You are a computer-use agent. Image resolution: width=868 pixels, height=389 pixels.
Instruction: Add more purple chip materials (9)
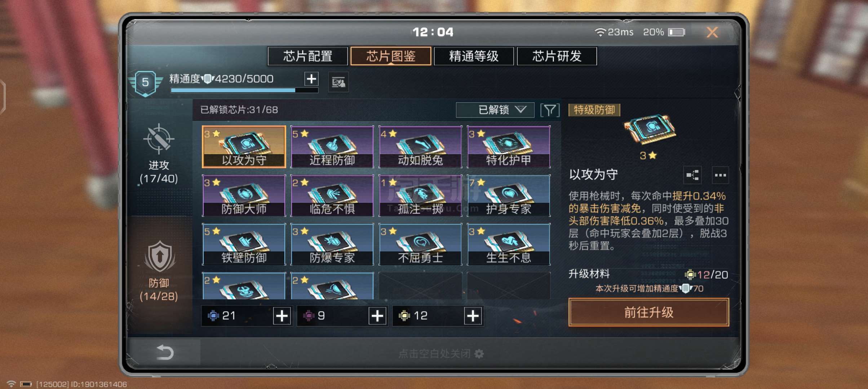pos(377,316)
